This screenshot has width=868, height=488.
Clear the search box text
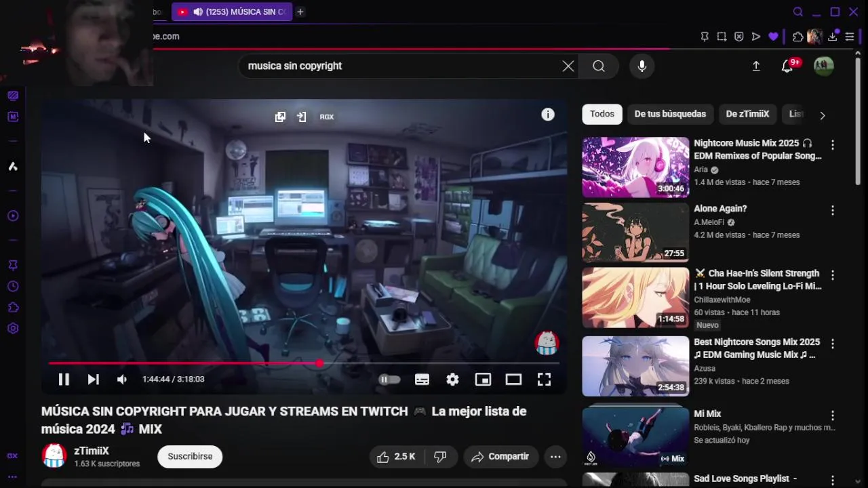[x=568, y=66]
